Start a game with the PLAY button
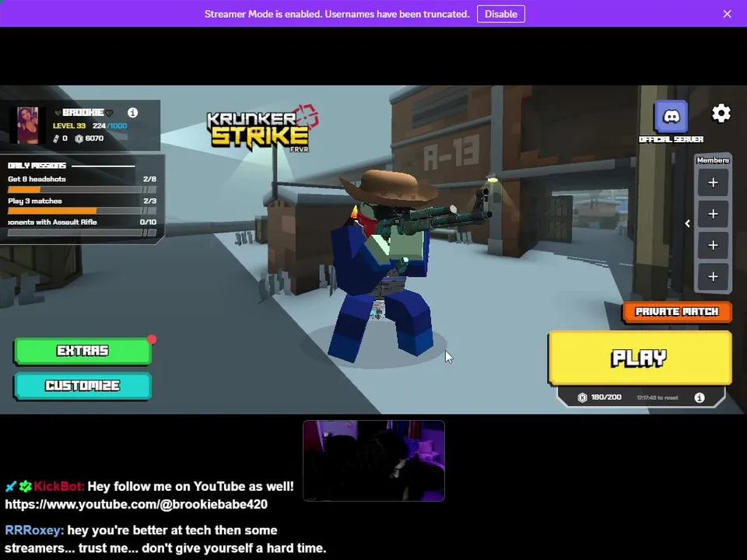 coord(640,358)
